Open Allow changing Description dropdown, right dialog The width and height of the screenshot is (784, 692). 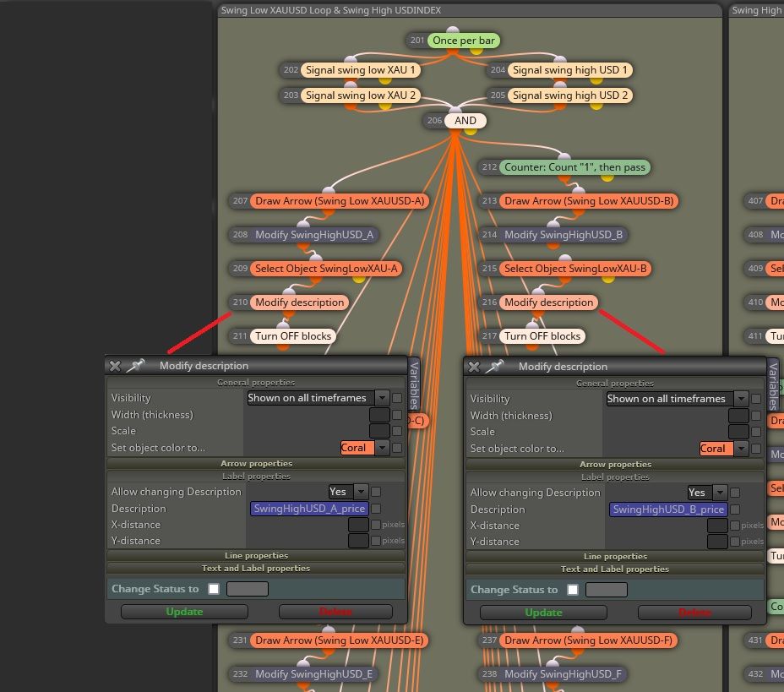click(720, 493)
